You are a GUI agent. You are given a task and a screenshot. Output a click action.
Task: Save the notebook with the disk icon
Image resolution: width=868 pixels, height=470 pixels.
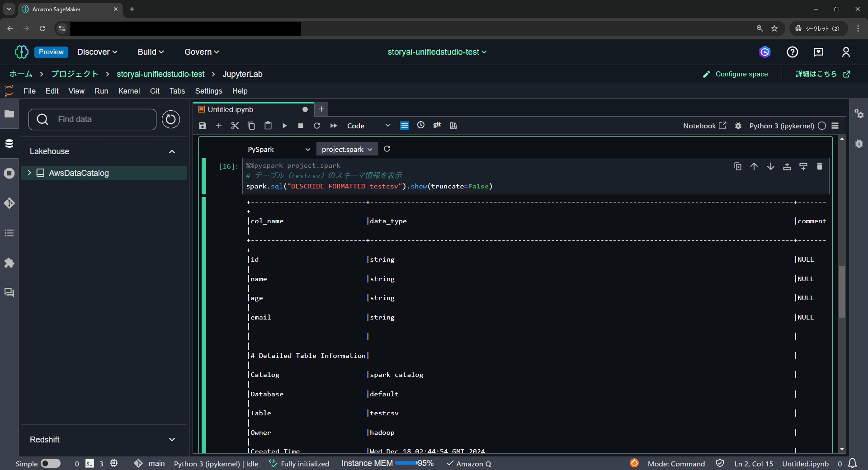point(202,126)
